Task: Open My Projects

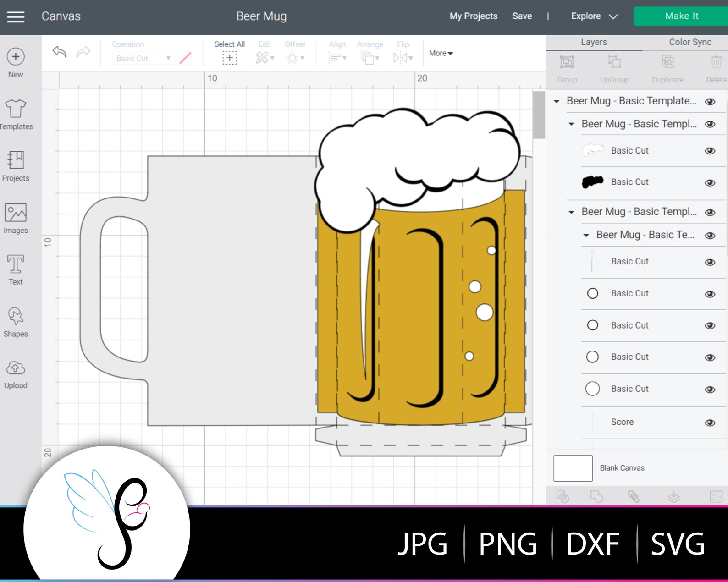Action: coord(473,16)
